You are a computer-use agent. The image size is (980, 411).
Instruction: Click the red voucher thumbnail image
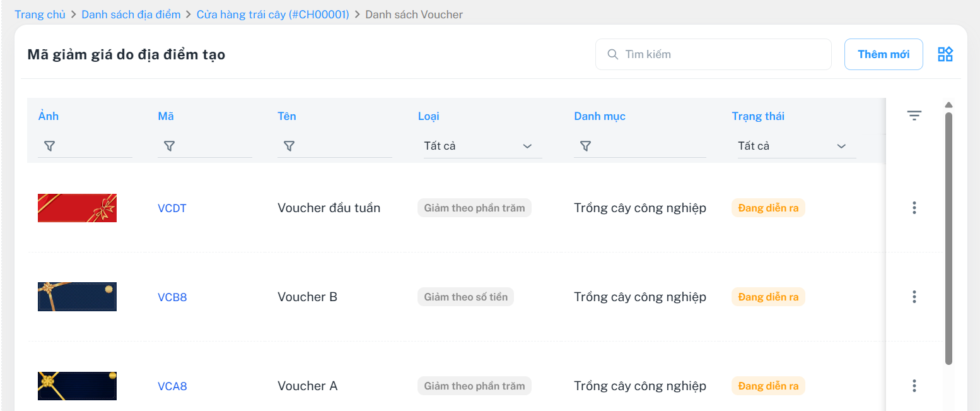(77, 208)
